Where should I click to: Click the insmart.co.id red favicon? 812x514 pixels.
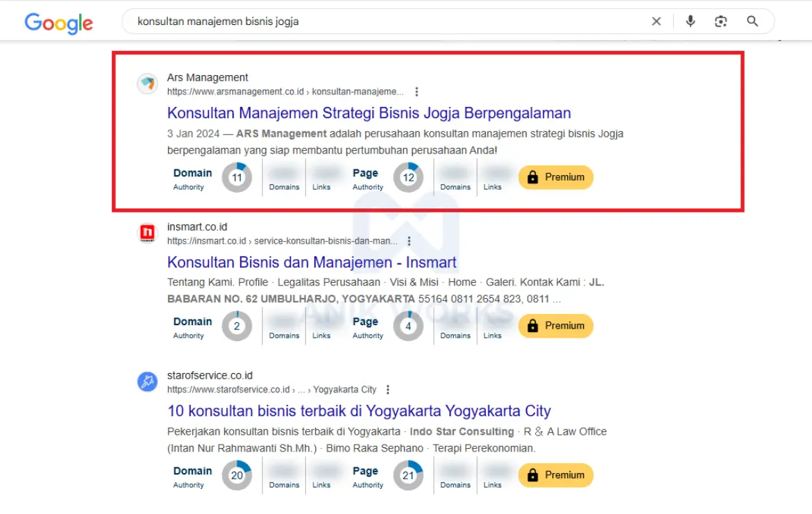coord(147,233)
